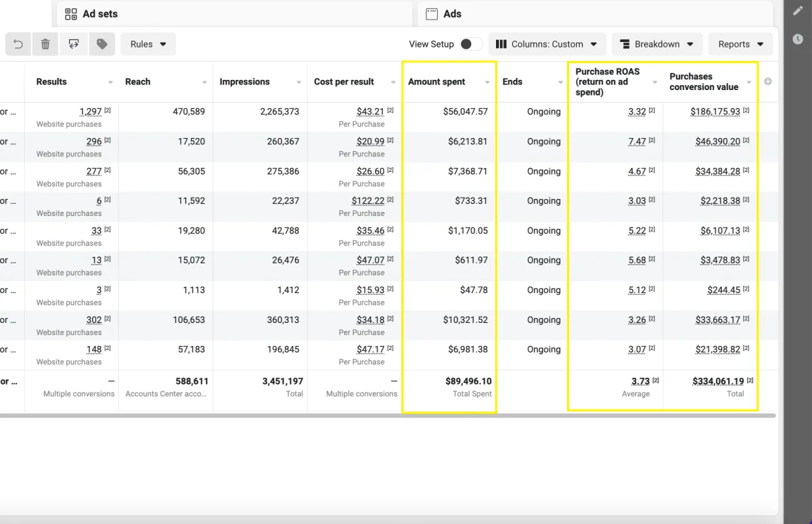Click the clock history icon in sidebar
The image size is (812, 524).
coord(798,39)
